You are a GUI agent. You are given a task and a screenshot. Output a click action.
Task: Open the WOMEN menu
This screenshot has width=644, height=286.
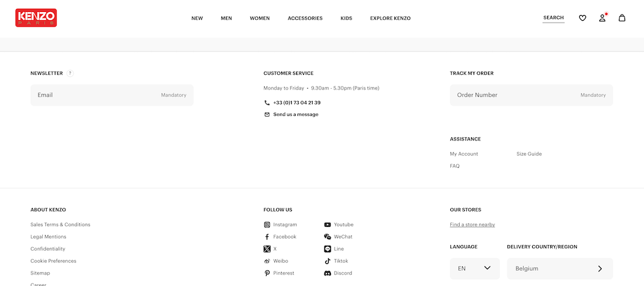pyautogui.click(x=260, y=18)
